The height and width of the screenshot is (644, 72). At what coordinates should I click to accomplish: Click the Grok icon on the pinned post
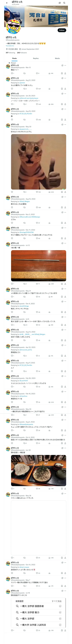62,65
